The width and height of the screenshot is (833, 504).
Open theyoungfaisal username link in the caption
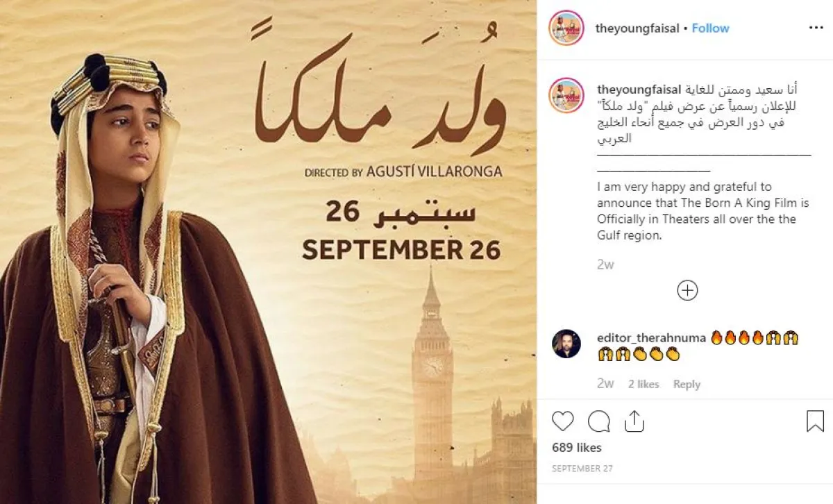[638, 90]
